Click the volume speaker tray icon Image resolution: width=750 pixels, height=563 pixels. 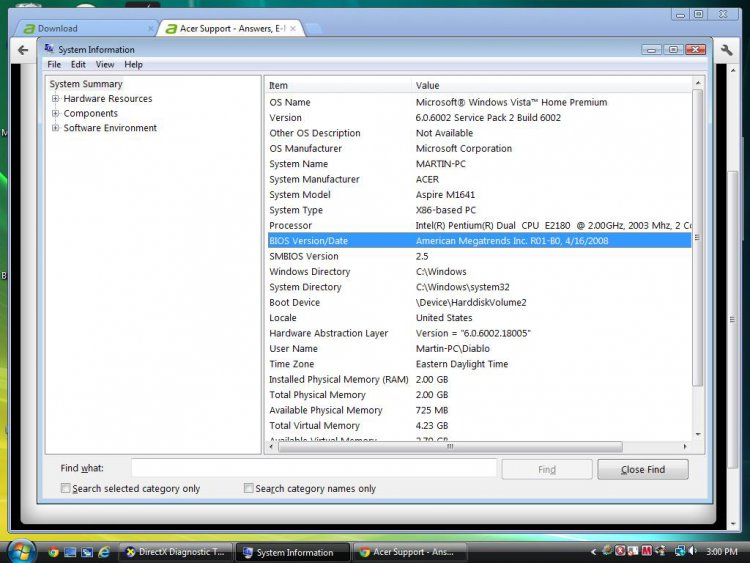(x=693, y=551)
